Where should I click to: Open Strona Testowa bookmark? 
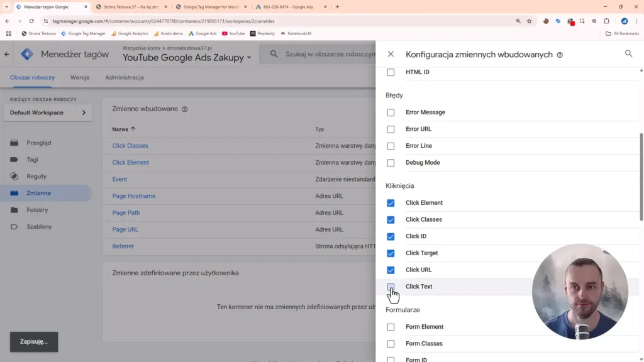tap(38, 34)
